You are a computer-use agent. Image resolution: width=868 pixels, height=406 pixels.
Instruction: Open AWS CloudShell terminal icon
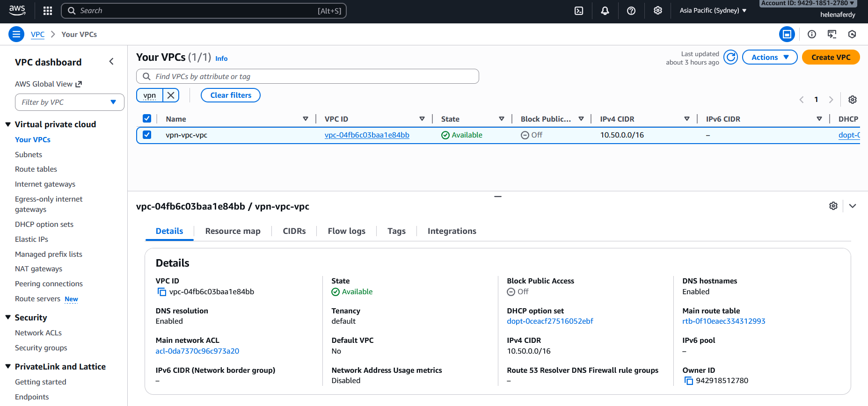[x=579, y=11]
